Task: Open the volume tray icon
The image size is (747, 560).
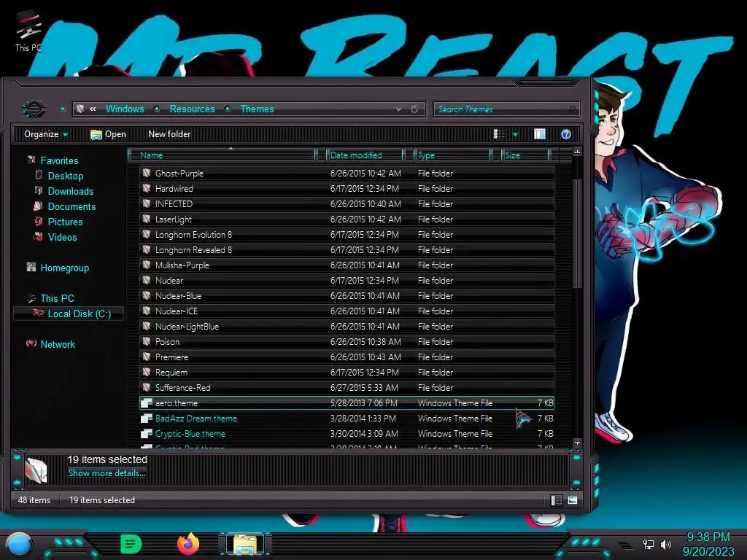Action: coord(665,544)
